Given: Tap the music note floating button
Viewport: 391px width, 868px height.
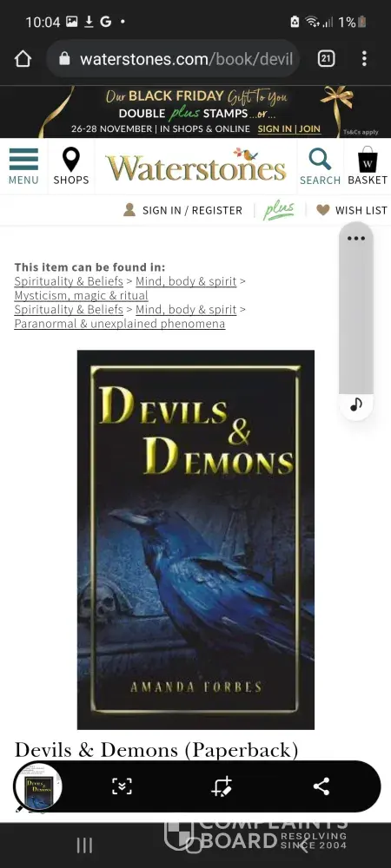Looking at the screenshot, I should (356, 404).
